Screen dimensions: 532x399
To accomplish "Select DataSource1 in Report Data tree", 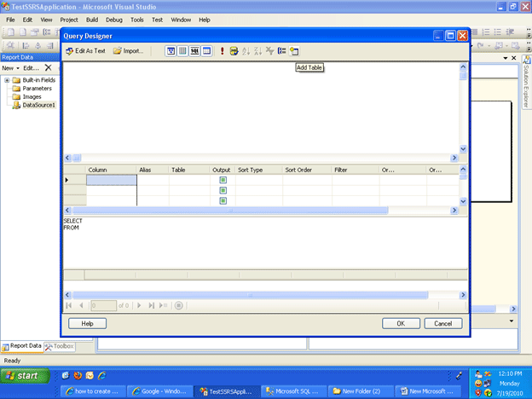I will [x=38, y=105].
